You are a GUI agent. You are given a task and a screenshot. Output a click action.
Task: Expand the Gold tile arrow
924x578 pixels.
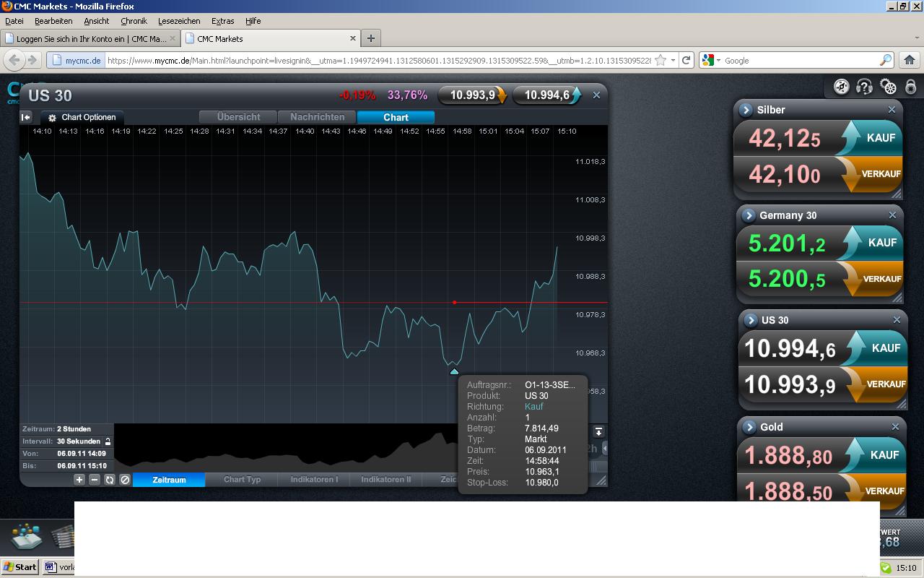pyautogui.click(x=749, y=427)
